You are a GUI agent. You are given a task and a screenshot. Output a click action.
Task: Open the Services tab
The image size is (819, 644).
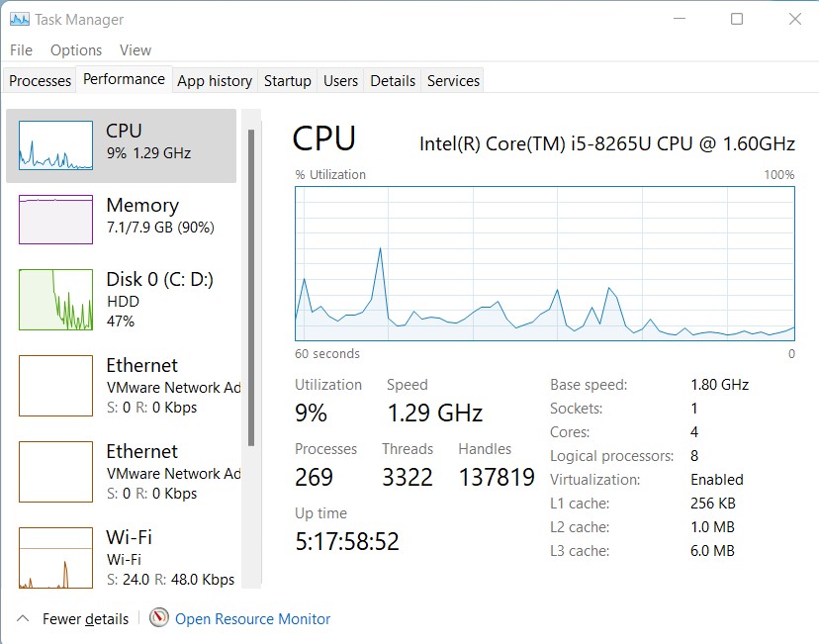tap(452, 80)
